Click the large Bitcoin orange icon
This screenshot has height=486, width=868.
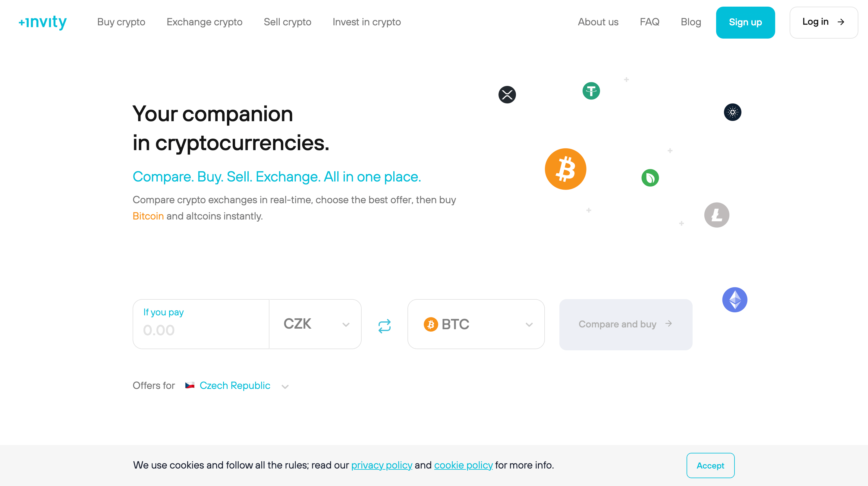pos(565,169)
